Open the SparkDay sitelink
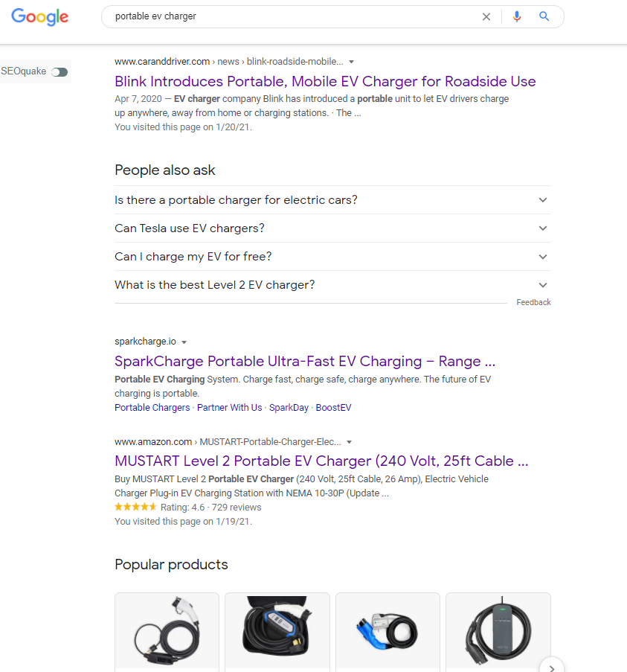Viewport: 627px width, 672px height. point(289,408)
